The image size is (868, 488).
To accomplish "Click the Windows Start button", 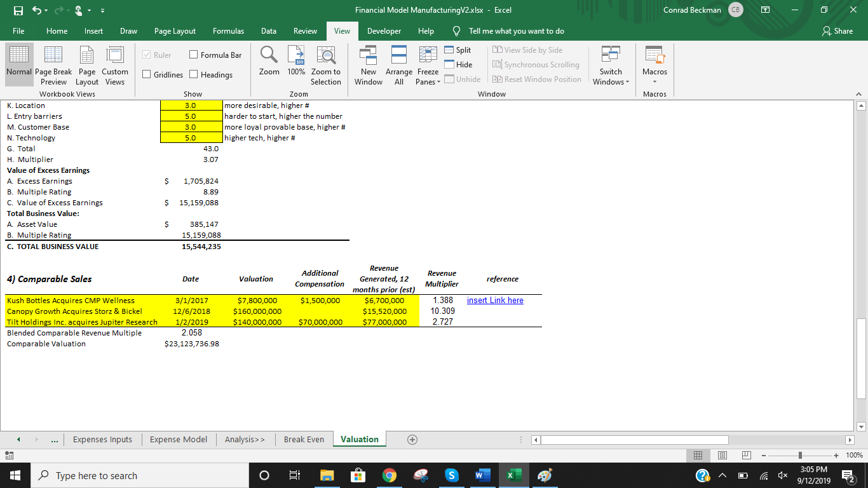I will click(x=15, y=475).
